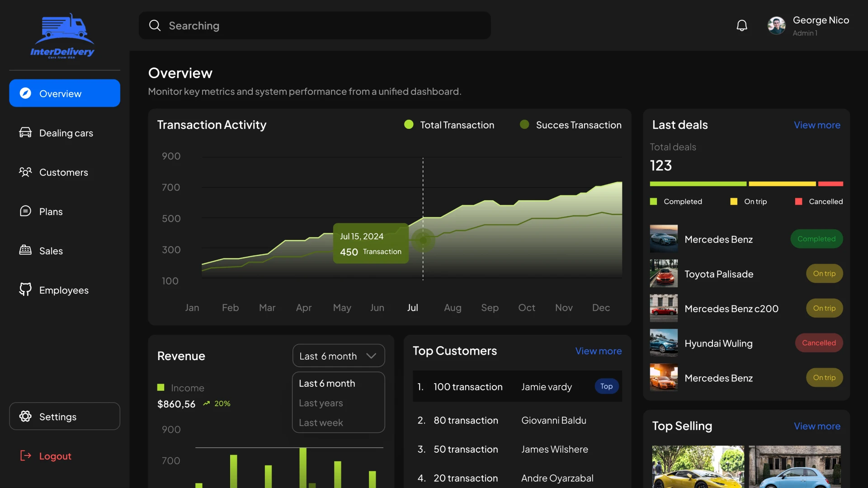Toggle the Completed legend square
Image resolution: width=868 pixels, height=488 pixels.
(653, 202)
